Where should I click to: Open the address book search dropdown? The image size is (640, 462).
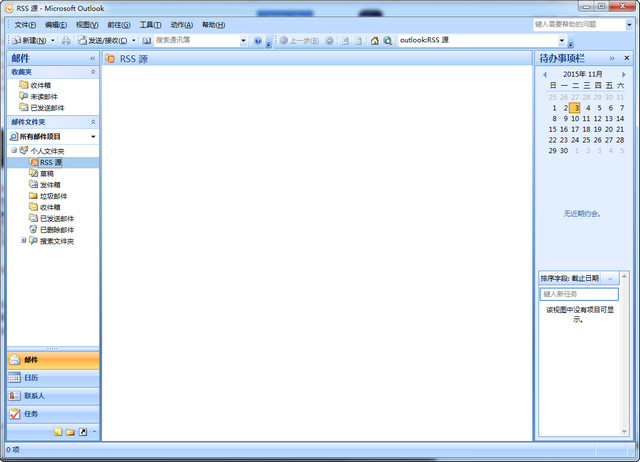(243, 40)
